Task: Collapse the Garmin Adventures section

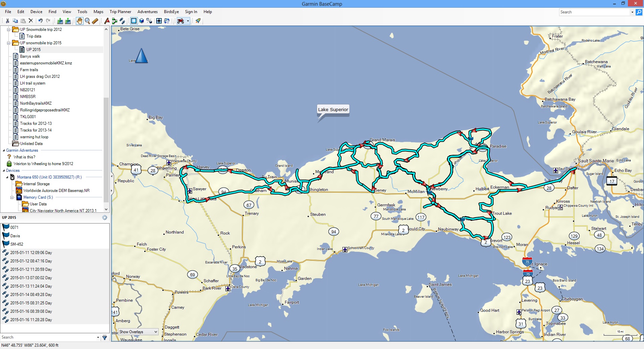Action: click(4, 150)
